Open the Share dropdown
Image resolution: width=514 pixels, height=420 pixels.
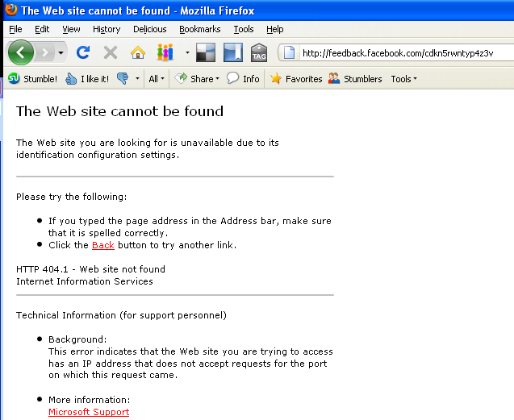click(197, 79)
